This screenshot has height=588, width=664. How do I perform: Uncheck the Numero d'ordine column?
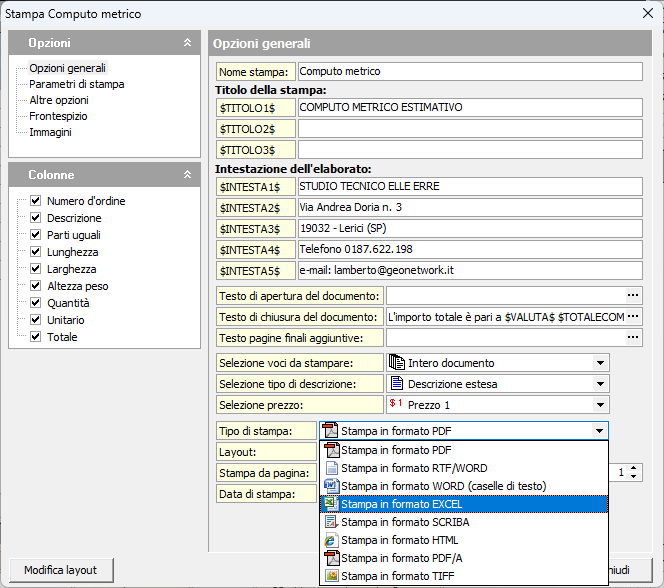(x=36, y=201)
